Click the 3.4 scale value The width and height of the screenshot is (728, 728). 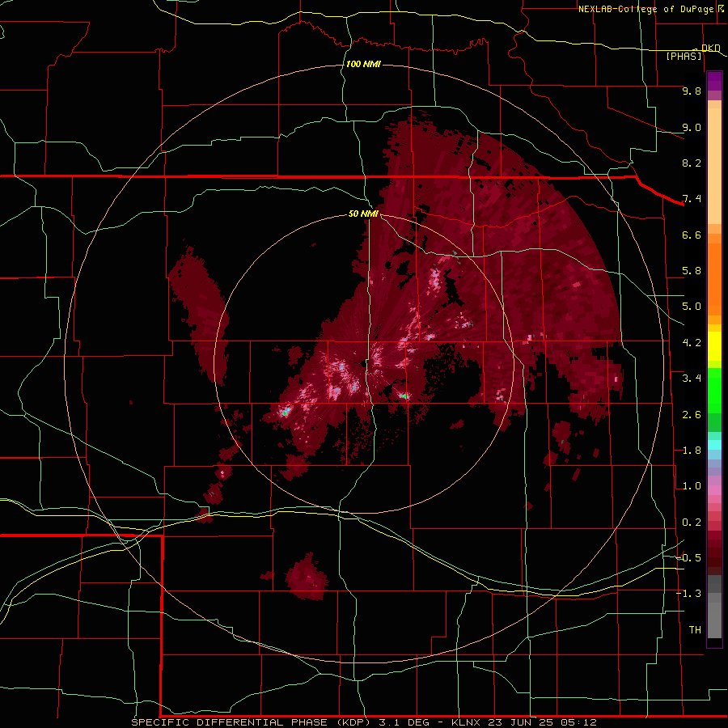692,379
